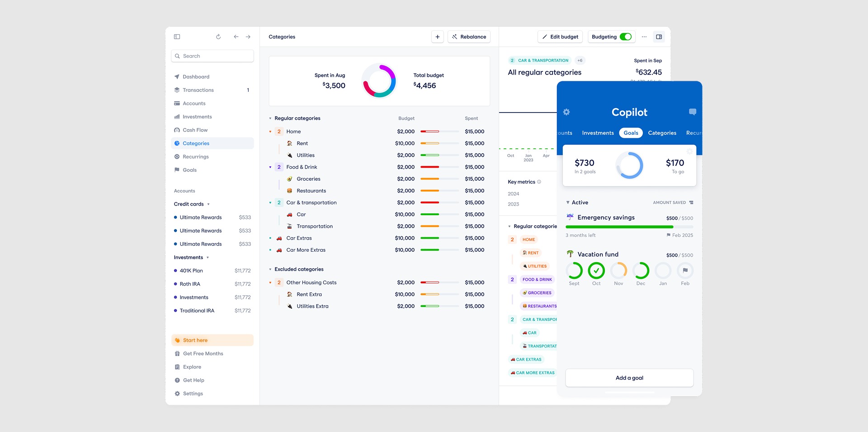868x432 pixels.
Task: Click the Rebalance button
Action: [469, 37]
